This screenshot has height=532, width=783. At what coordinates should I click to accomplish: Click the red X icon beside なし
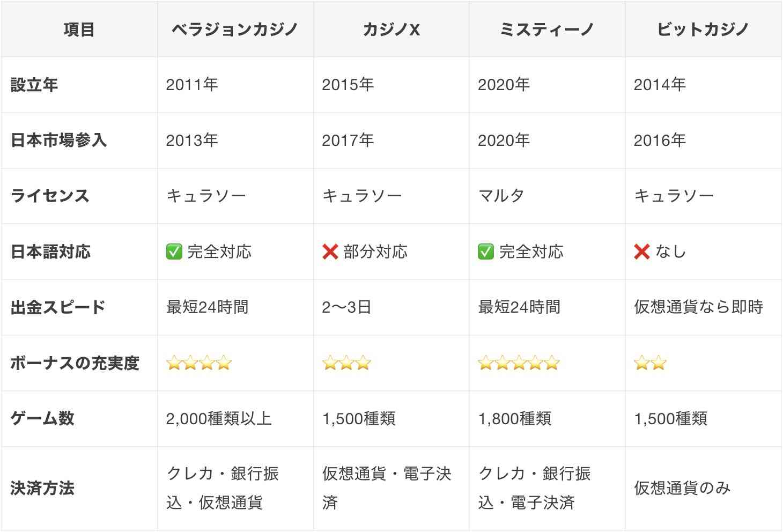[642, 252]
